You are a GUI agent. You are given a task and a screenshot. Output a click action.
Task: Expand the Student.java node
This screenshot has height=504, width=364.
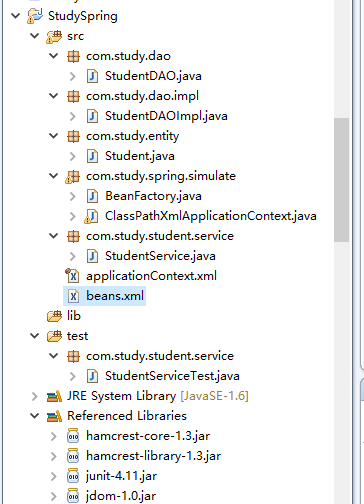click(73, 156)
